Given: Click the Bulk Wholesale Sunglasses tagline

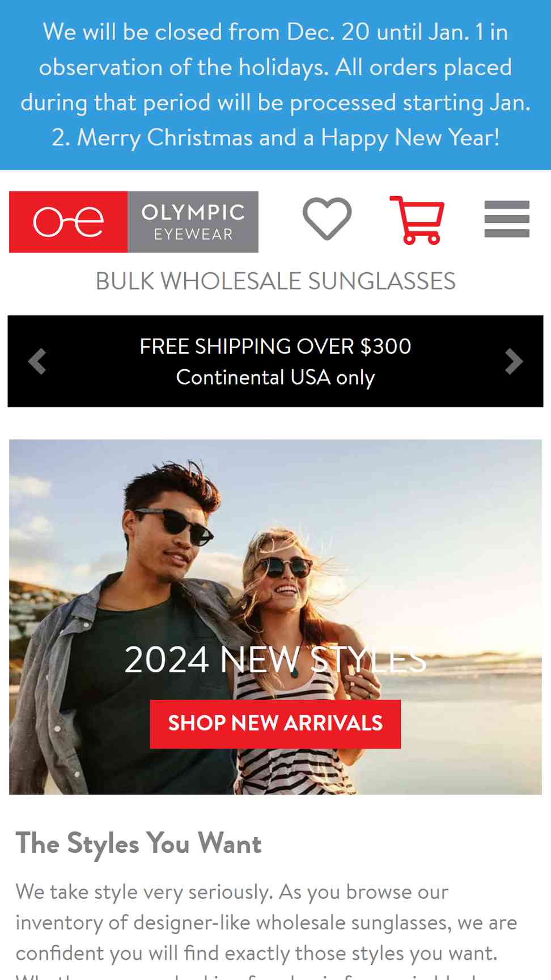Looking at the screenshot, I should [x=275, y=281].
